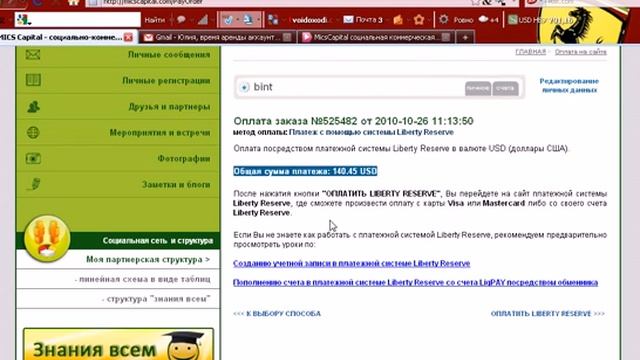Open Пополнению счета через LiqPAY link
This screenshot has height=360, width=640.
416,282
